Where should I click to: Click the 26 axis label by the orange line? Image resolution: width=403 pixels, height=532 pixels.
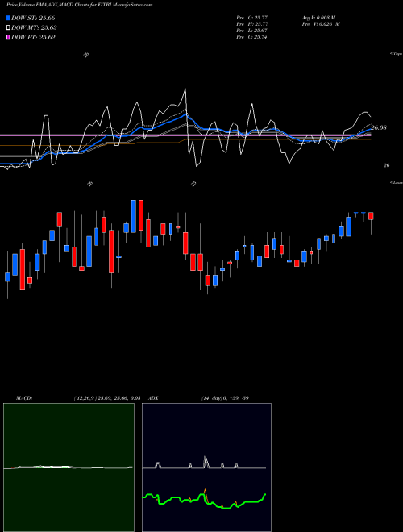pyautogui.click(x=386, y=165)
